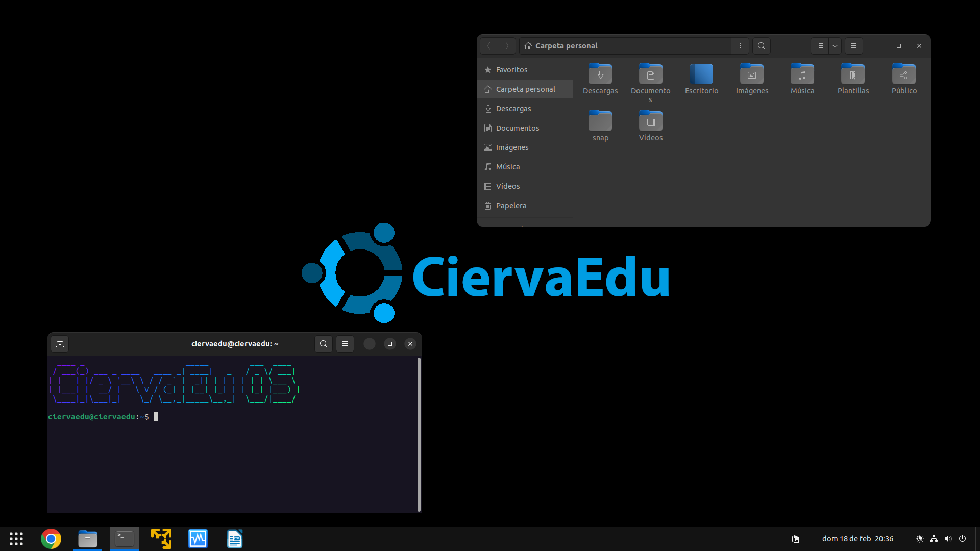Image resolution: width=980 pixels, height=551 pixels.
Task: Open the Público folder
Action: coord(904,79)
